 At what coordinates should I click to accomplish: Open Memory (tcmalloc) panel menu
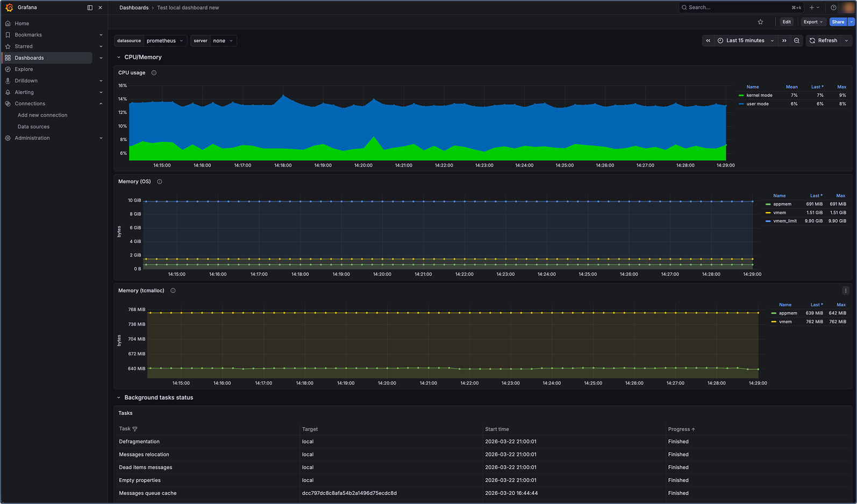coord(845,291)
